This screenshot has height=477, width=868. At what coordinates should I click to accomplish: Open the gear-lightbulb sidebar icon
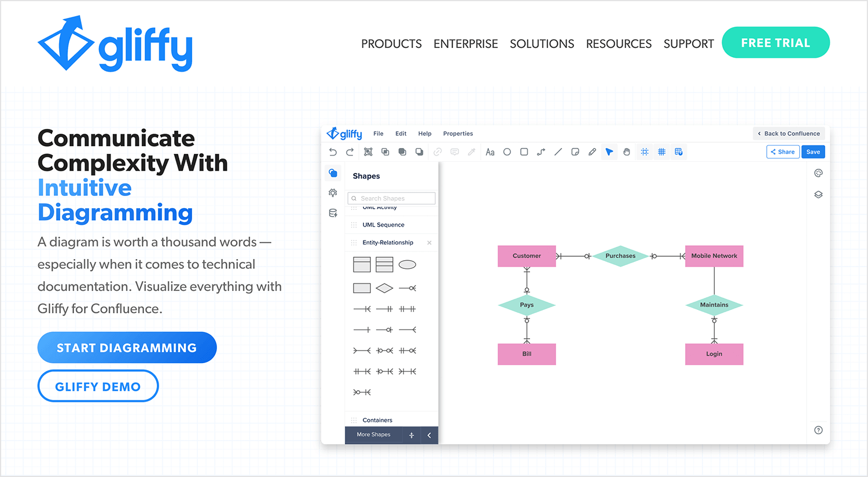pyautogui.click(x=333, y=193)
